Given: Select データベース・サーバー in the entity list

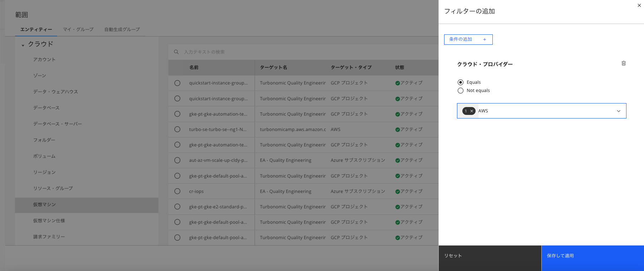Looking at the screenshot, I should coord(57,124).
